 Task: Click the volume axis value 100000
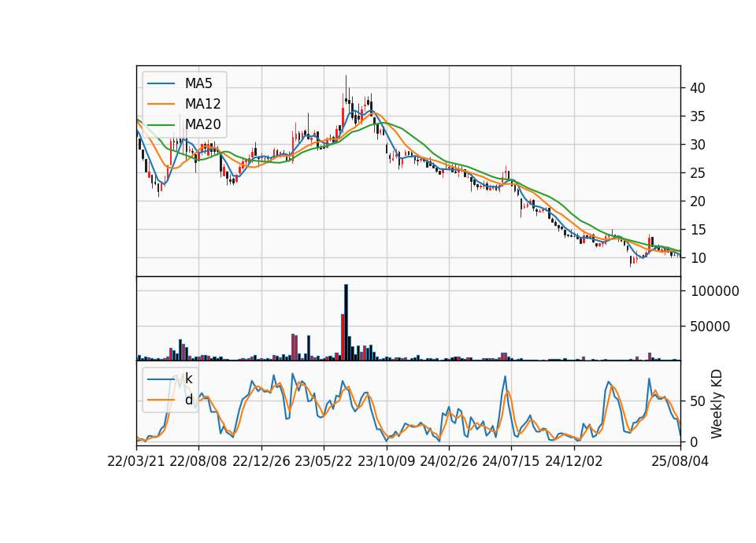click(x=714, y=291)
